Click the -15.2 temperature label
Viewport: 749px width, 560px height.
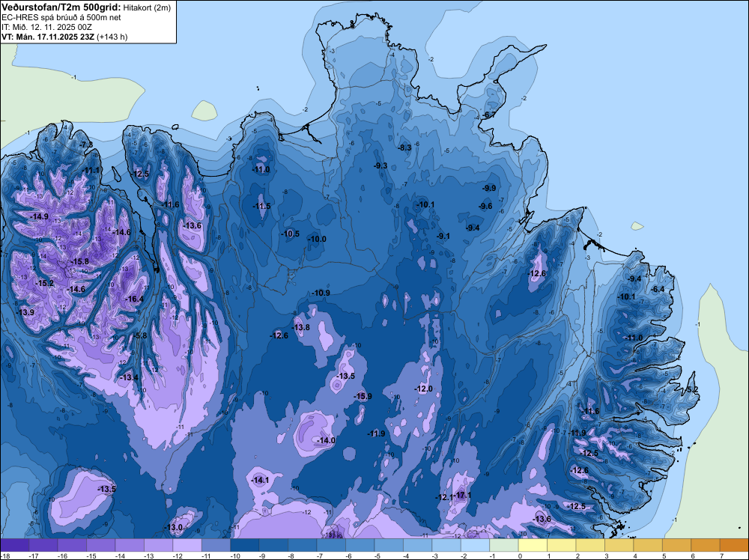[45, 283]
